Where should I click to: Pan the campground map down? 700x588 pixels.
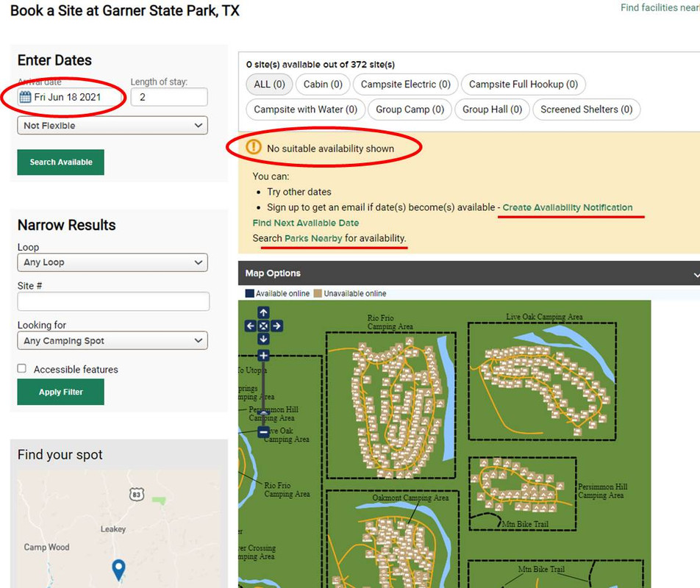(x=263, y=339)
